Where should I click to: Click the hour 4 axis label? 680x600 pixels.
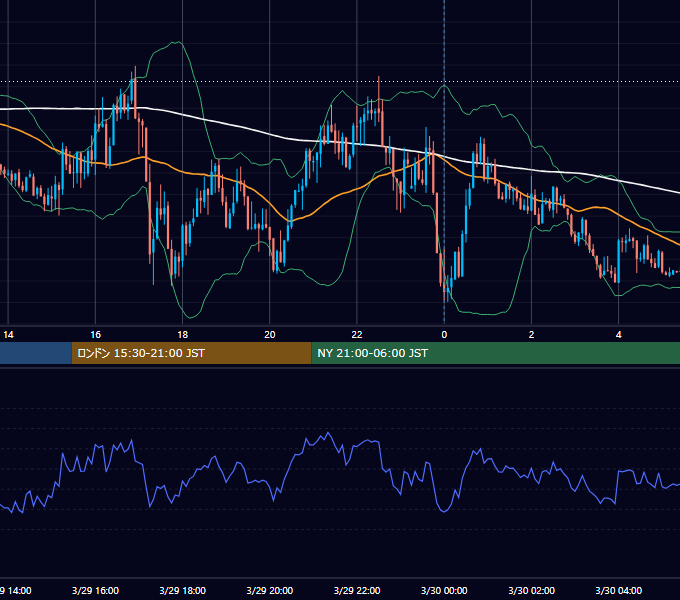[x=618, y=335]
